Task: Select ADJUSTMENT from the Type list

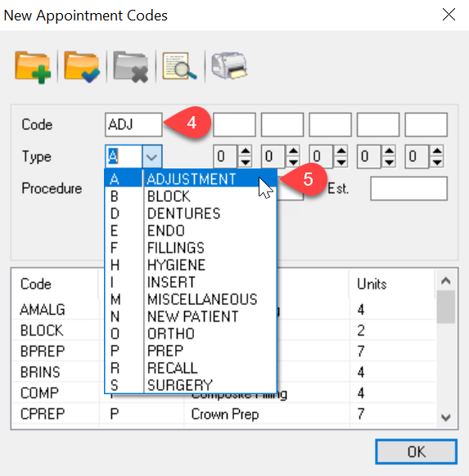Action: click(x=191, y=179)
